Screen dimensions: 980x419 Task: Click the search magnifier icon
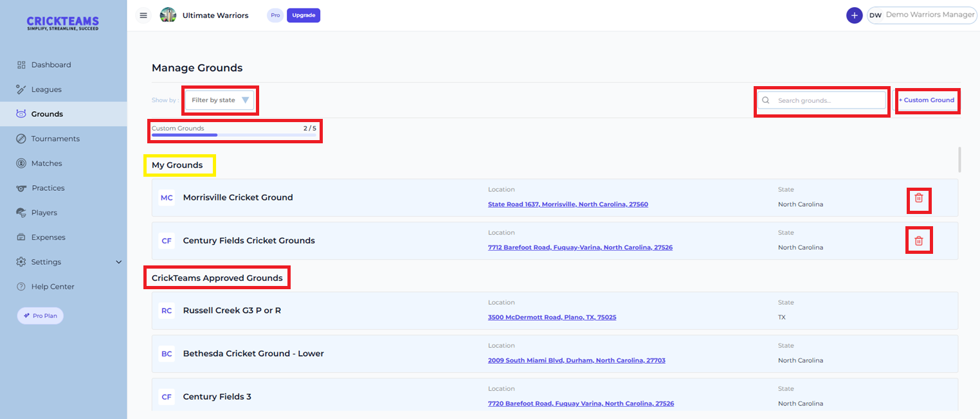[x=766, y=100]
